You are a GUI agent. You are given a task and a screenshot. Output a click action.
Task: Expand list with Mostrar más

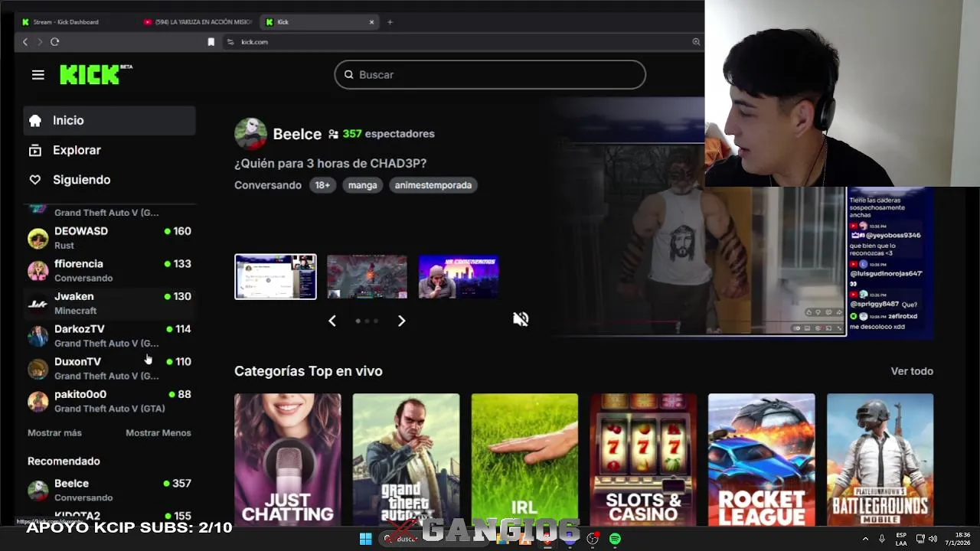[54, 432]
